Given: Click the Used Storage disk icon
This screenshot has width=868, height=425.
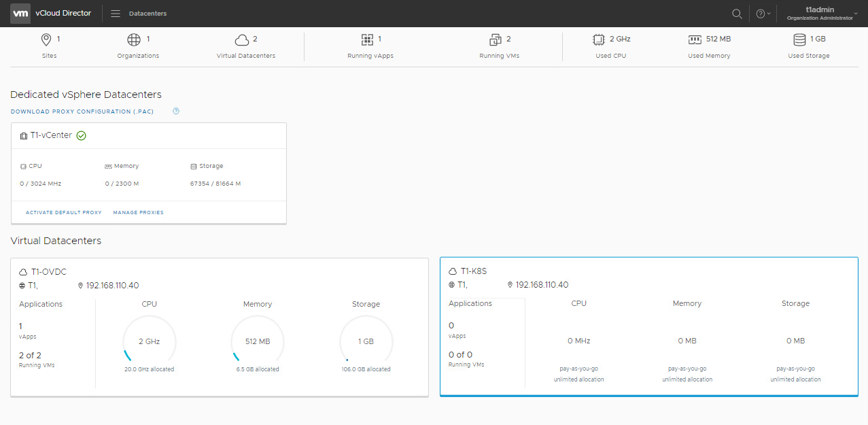Looking at the screenshot, I should point(799,39).
